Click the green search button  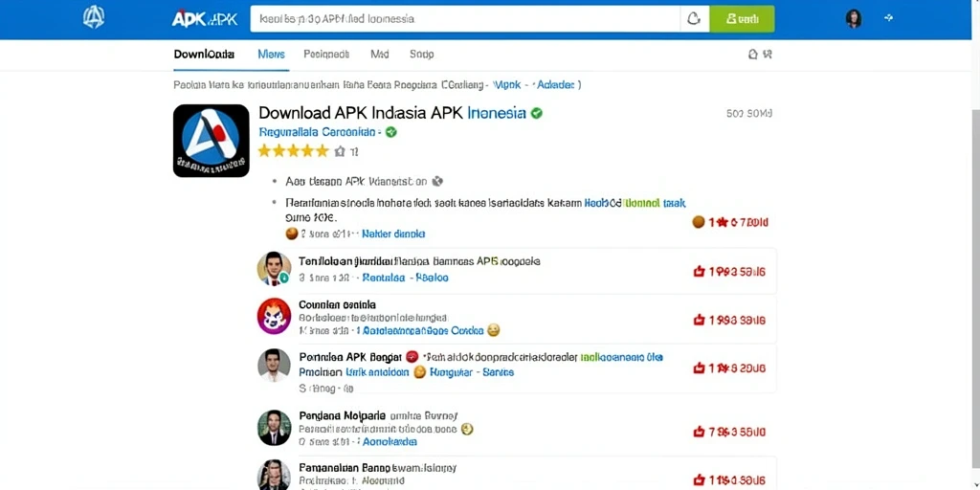pos(742,19)
